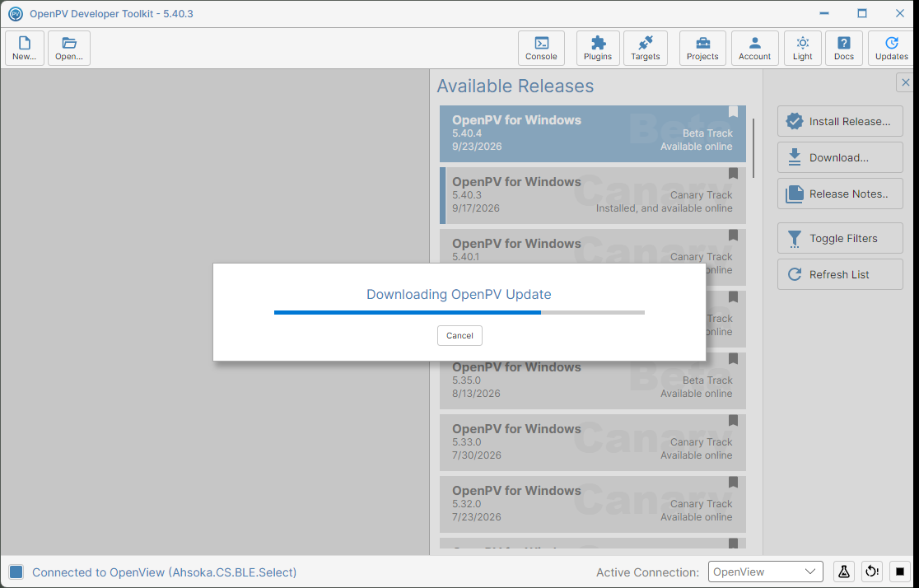Click the flask test icon in status bar
The image size is (919, 588).
coord(844,572)
